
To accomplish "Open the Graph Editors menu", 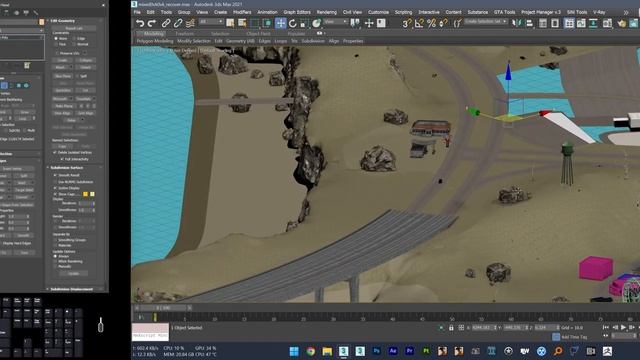I will (x=297, y=12).
